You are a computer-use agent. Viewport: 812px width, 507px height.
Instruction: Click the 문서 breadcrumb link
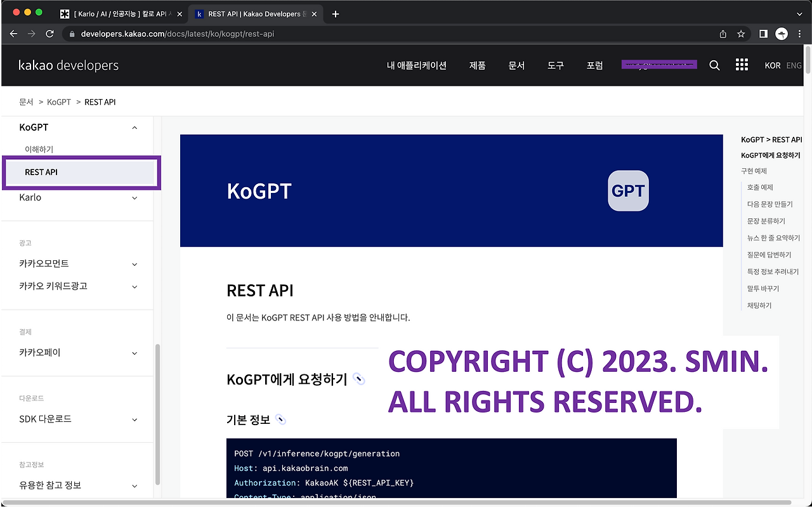click(x=26, y=102)
